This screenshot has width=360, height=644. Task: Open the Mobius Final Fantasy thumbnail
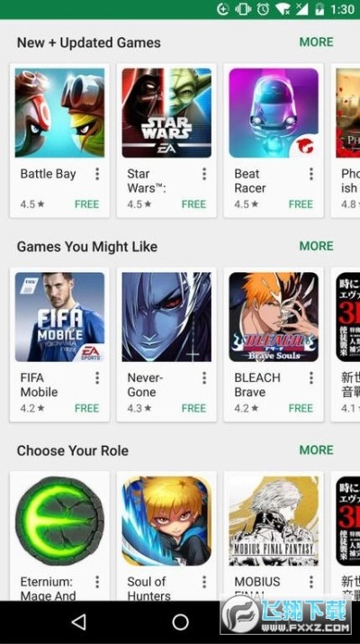point(274,521)
